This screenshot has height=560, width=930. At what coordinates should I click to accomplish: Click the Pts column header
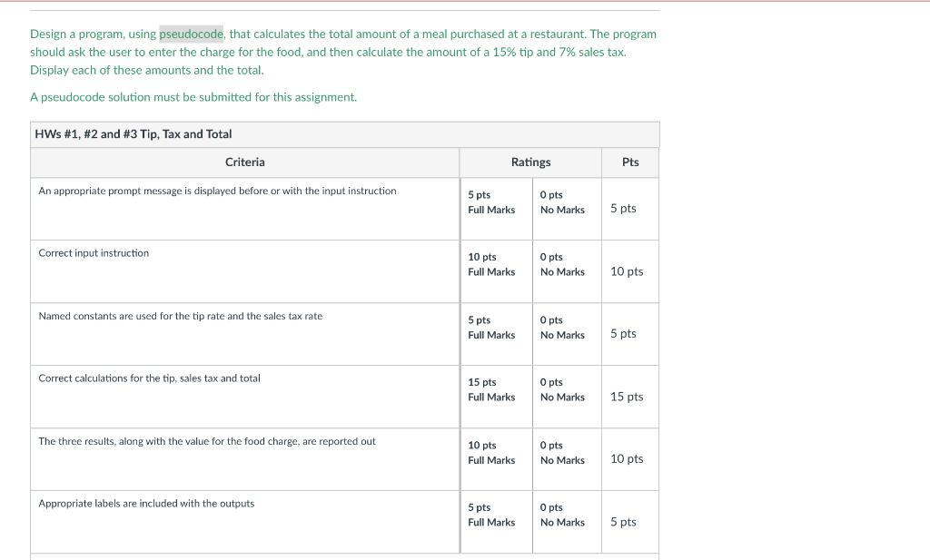click(x=630, y=162)
